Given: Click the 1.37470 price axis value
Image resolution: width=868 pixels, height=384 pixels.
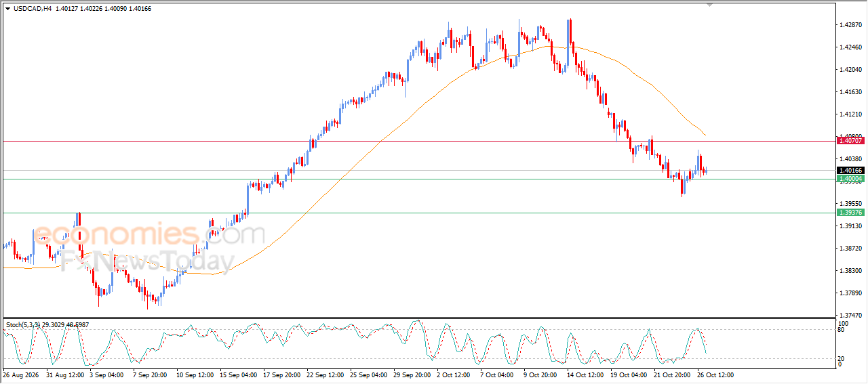Looking at the screenshot, I should [x=850, y=316].
